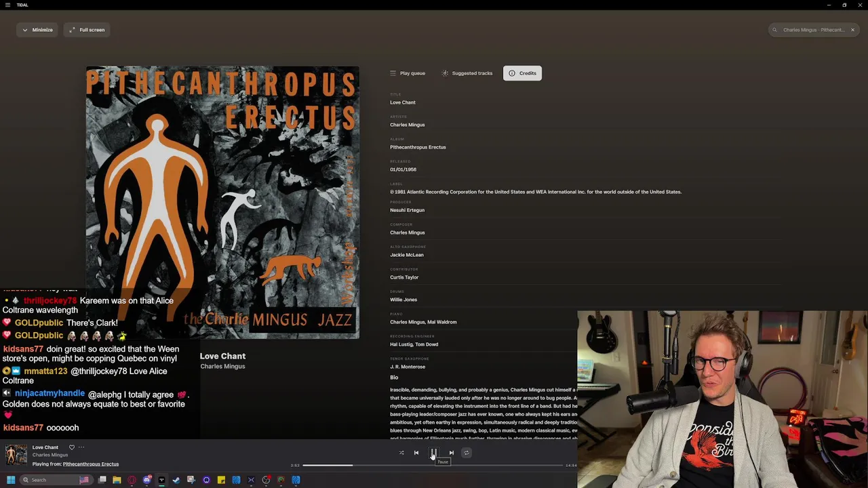Click drummer Willie Jones credit
868x488 pixels.
(x=403, y=300)
